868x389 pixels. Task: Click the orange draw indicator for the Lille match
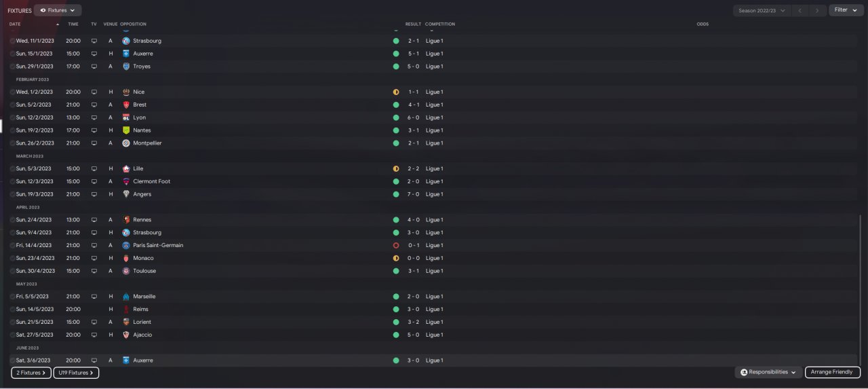pyautogui.click(x=396, y=168)
